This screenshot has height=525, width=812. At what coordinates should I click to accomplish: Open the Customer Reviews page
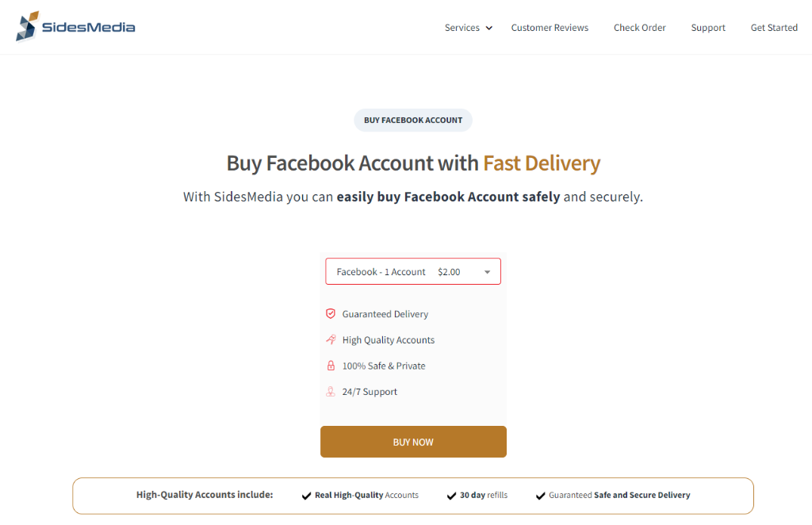click(550, 28)
